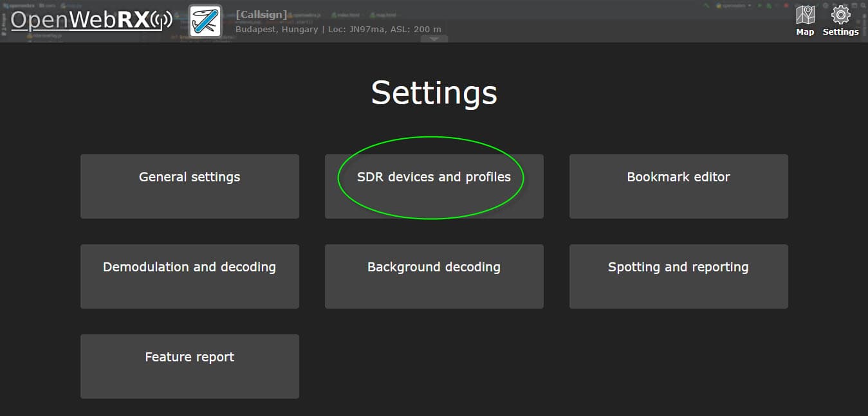Open General settings

[x=190, y=186]
